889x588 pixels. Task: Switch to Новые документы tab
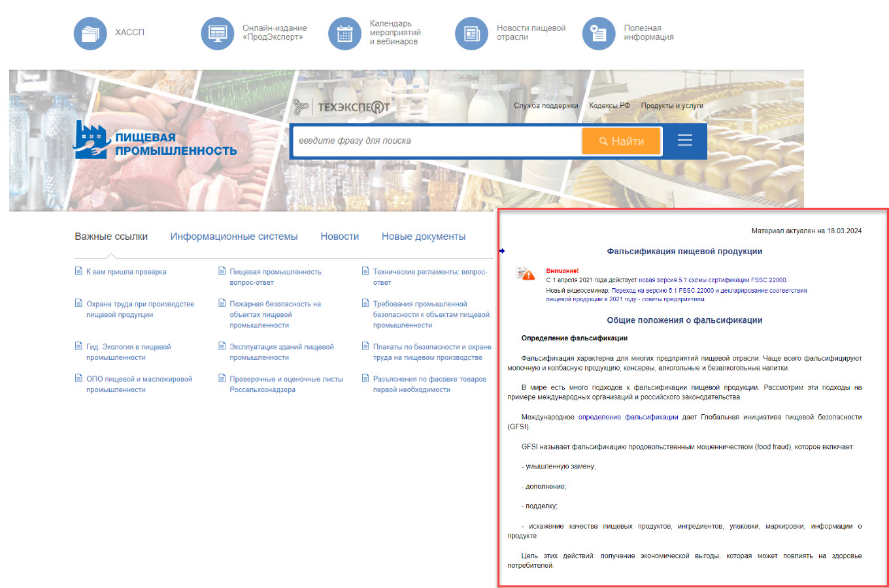(424, 237)
